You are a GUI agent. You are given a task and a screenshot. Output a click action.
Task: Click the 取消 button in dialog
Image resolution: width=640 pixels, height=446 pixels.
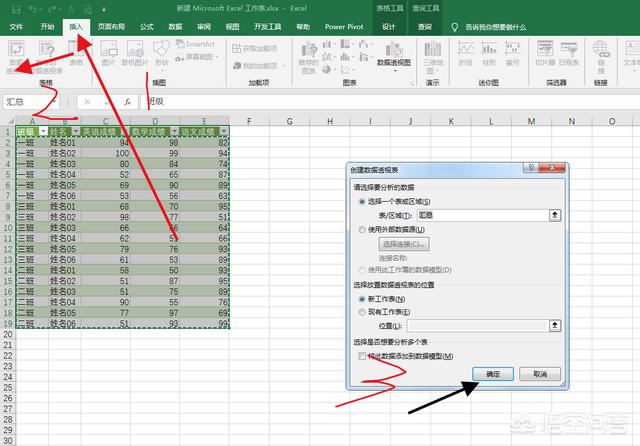pos(540,373)
